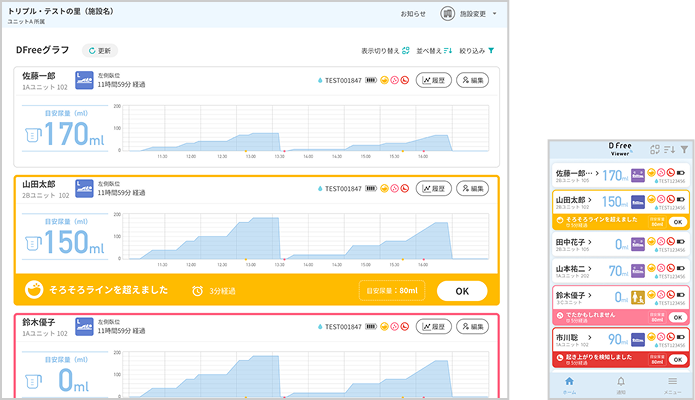Click filter funnel icon in phone viewer
Viewport: 695px width, 400px height.
coord(684,149)
